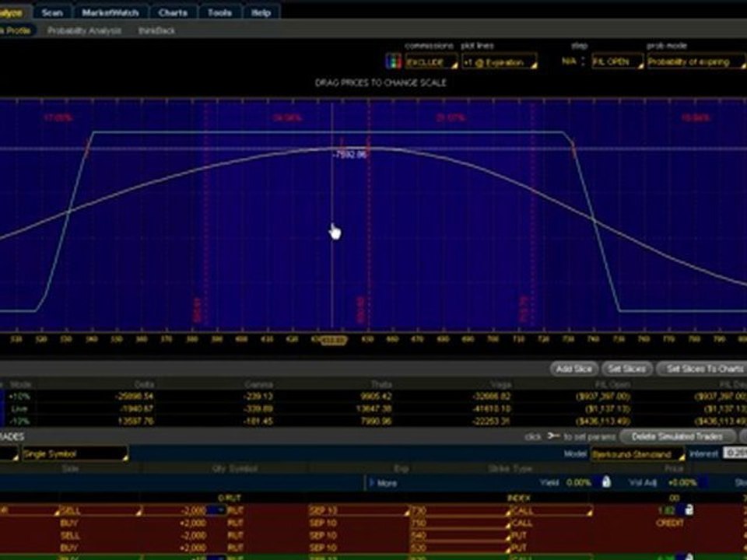
Task: Click the Theta column header
Action: point(381,383)
